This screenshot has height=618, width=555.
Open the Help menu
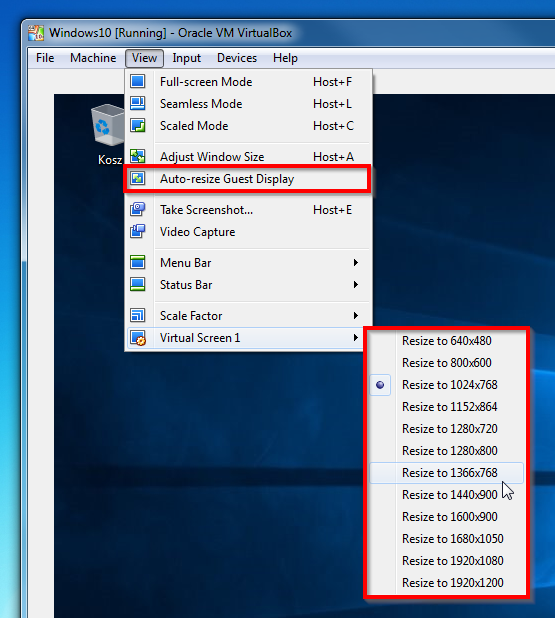pyautogui.click(x=285, y=58)
